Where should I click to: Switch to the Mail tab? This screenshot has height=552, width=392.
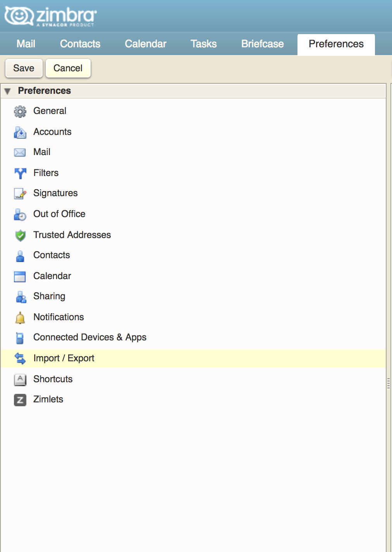[25, 44]
